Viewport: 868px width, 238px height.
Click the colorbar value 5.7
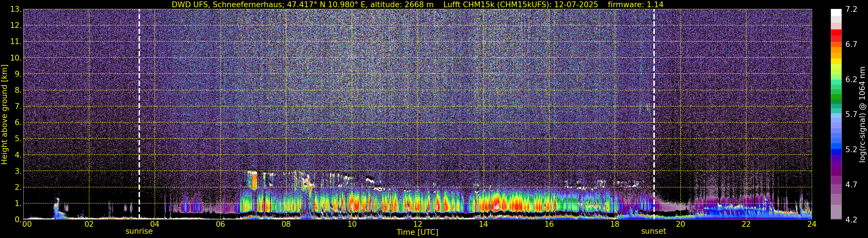pos(851,115)
